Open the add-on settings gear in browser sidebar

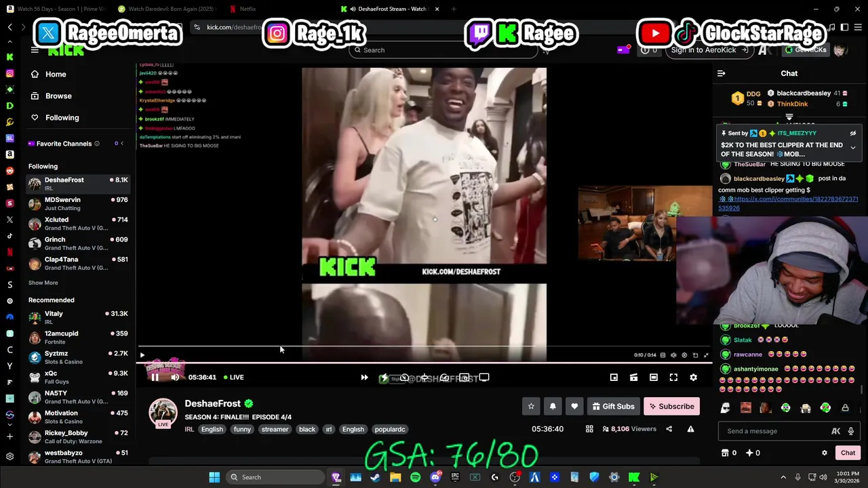9,456
